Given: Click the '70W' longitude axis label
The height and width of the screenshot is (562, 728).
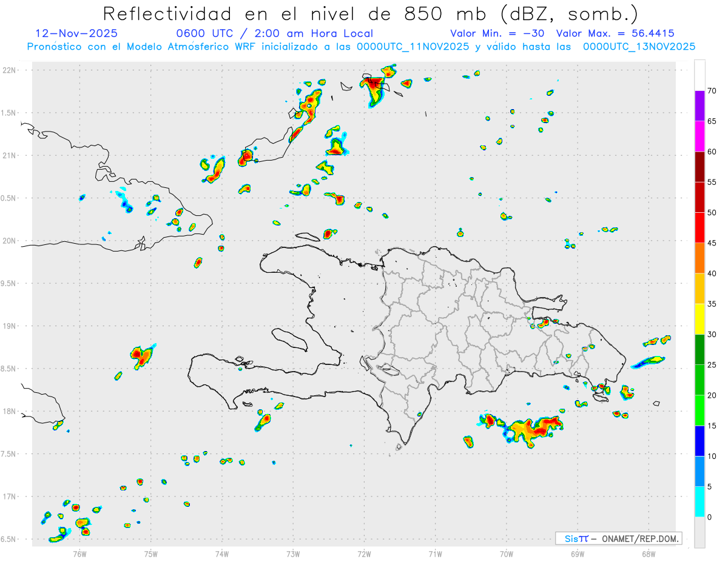Looking at the screenshot, I should point(507,554).
